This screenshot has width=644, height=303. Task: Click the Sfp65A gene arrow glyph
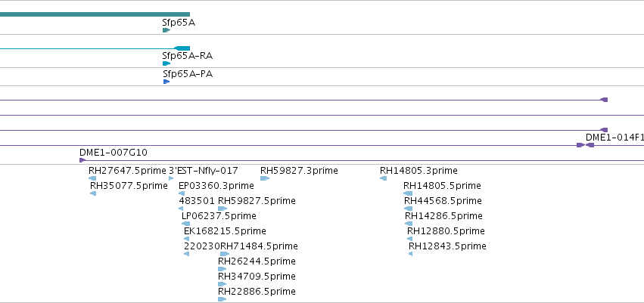[166, 30]
